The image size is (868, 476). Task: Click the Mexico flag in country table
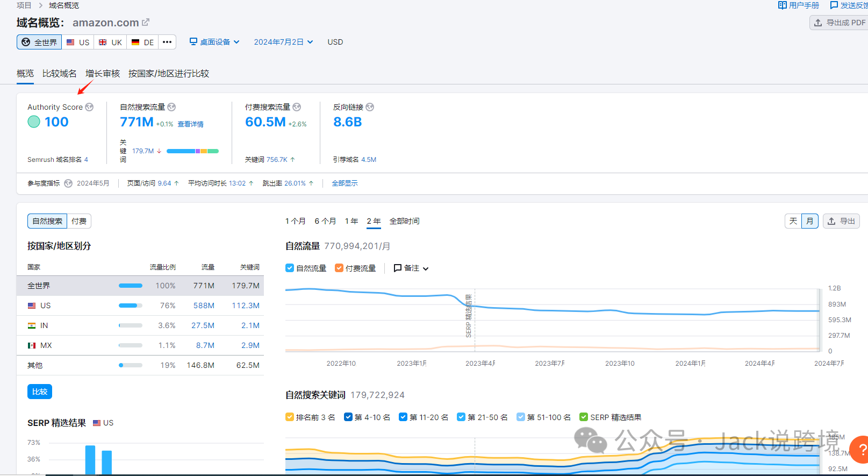[32, 345]
